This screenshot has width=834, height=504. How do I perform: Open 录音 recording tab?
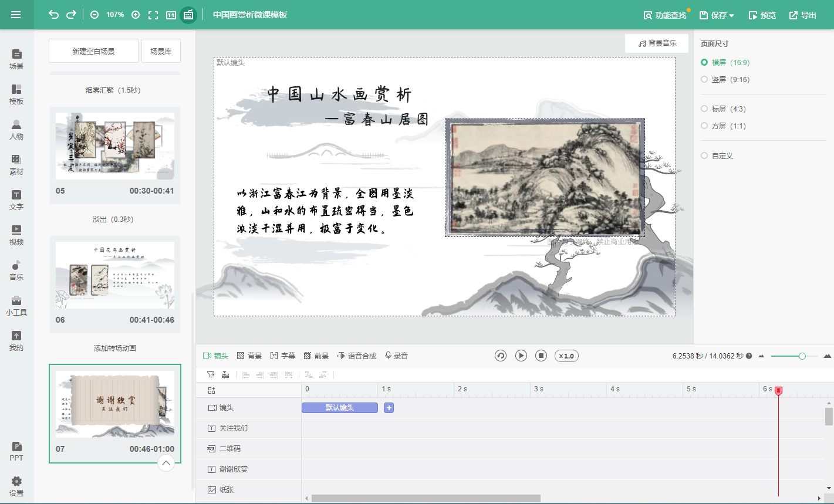(396, 356)
